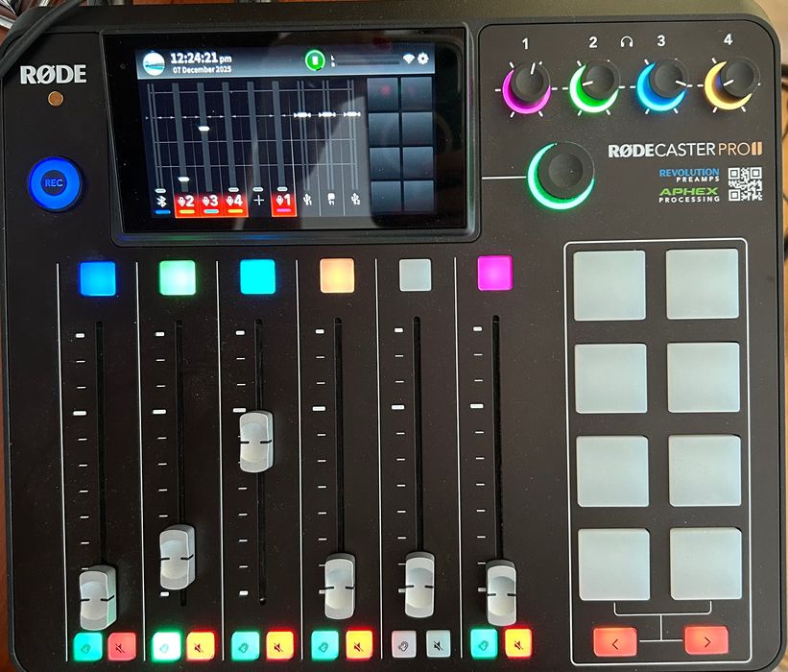Tap the Wi-Fi status icon on the touchscreen

tap(409, 59)
